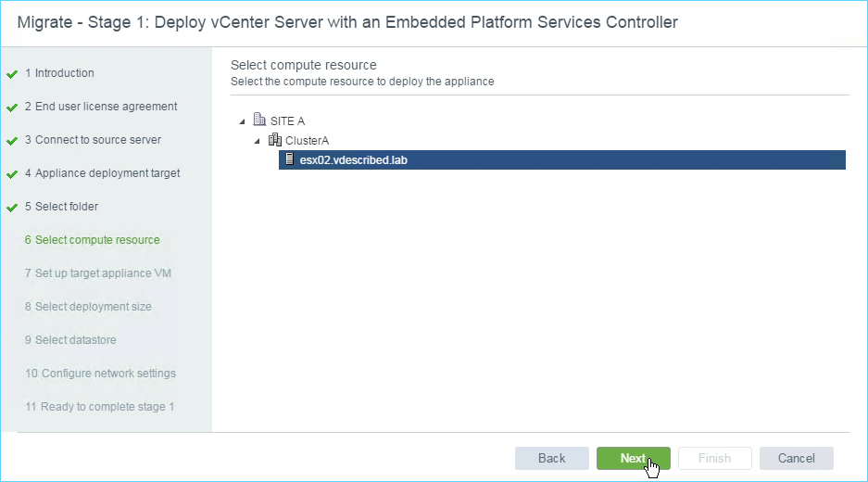868x482 pixels.
Task: Click the green checkmark beside Introduction
Action: [12, 73]
